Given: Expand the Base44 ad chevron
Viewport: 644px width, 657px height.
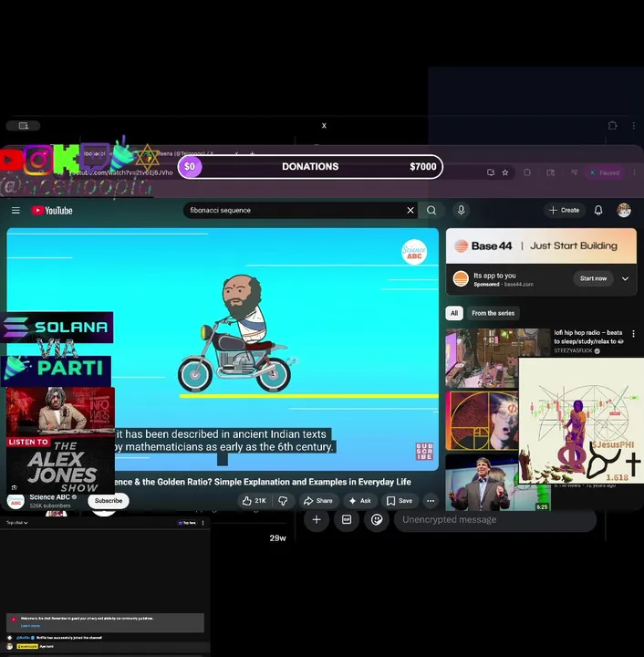Looking at the screenshot, I should pyautogui.click(x=625, y=278).
